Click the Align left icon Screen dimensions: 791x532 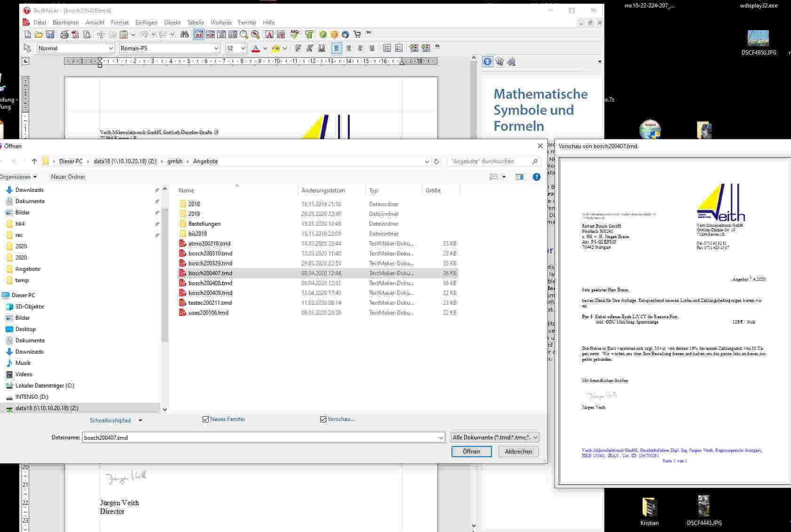(x=337, y=48)
